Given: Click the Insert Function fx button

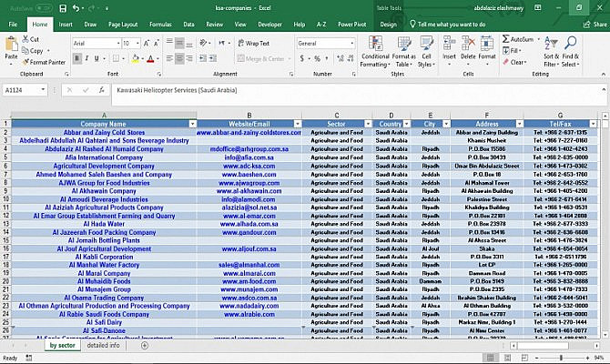Looking at the screenshot, I should tap(102, 90).
